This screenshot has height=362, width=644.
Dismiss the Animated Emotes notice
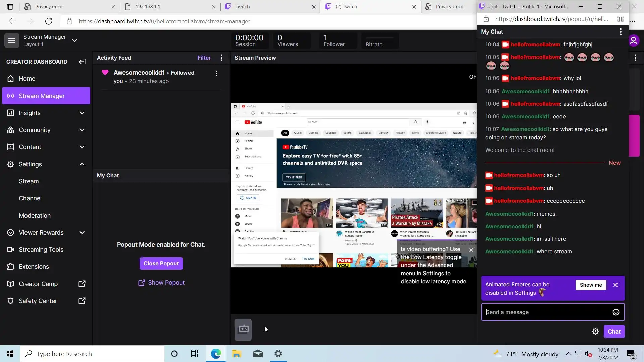pos(615,285)
